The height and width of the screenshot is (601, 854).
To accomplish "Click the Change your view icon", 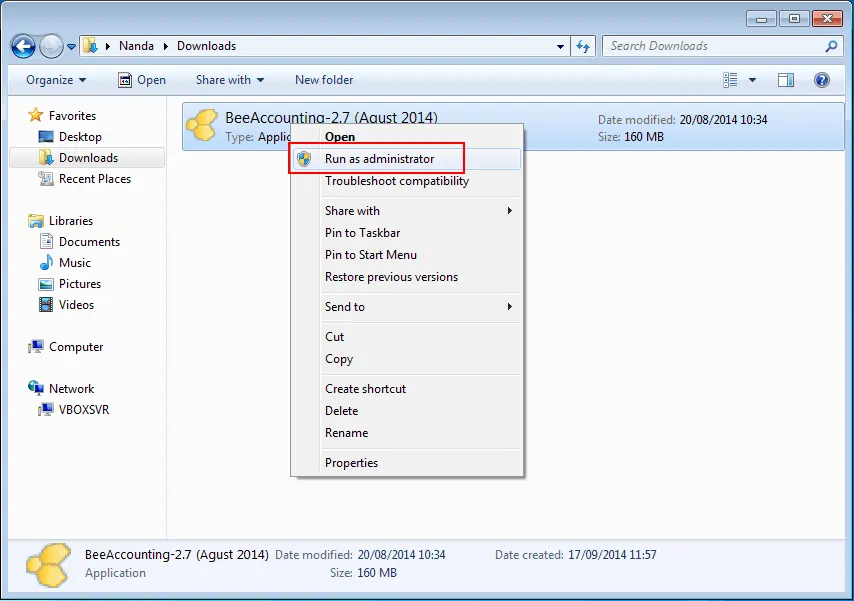I will [x=730, y=80].
